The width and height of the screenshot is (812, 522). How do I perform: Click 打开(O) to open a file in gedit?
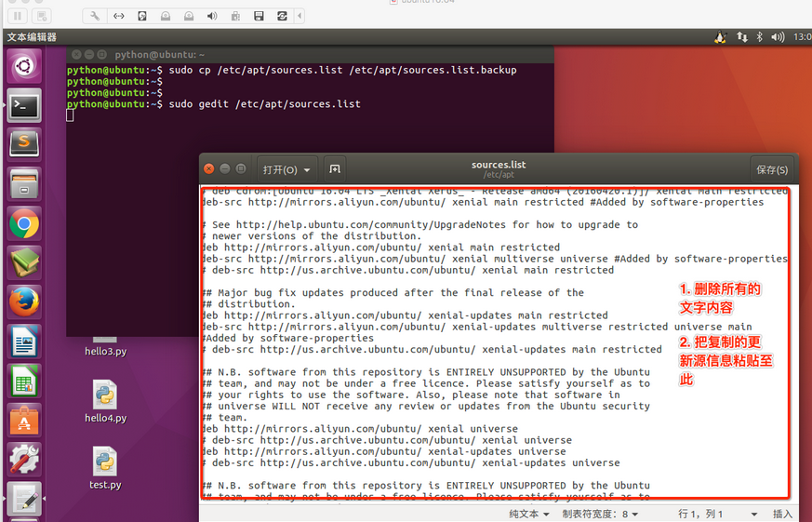280,170
